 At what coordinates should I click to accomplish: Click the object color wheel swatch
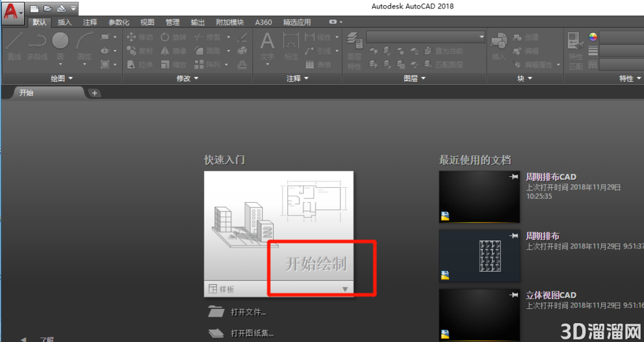593,37
